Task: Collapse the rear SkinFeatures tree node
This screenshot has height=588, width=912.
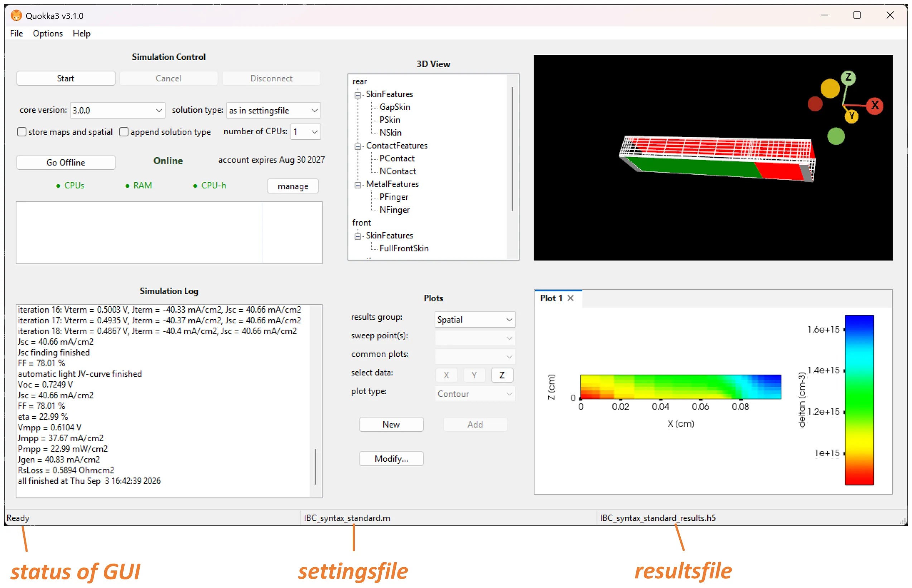Action: 358,95
